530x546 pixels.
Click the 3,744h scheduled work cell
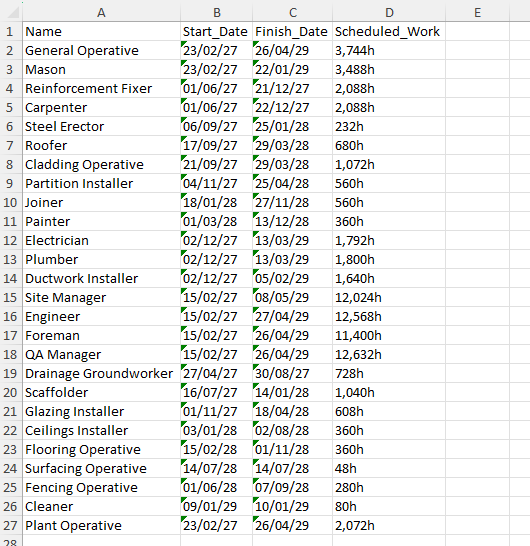tap(389, 50)
